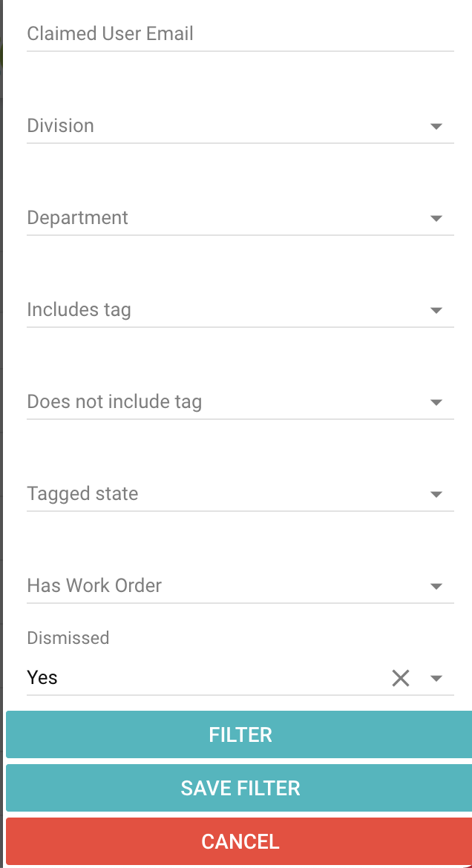Click the Includes tag arrow icon
472x868 pixels.
pos(436,311)
